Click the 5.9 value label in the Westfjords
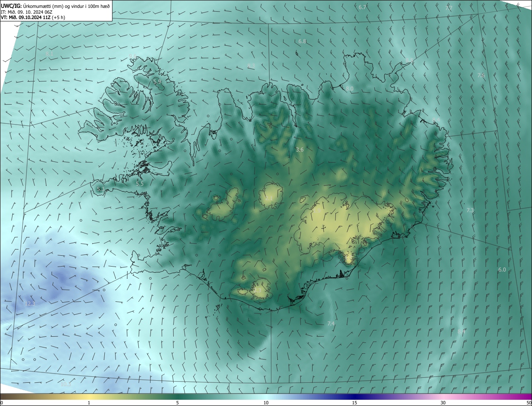 point(157,82)
